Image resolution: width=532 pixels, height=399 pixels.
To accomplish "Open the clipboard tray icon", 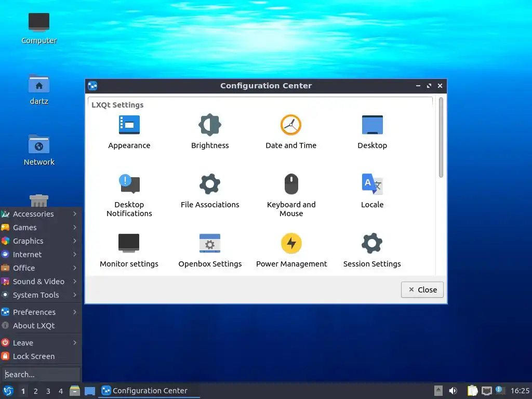I will coord(472,391).
